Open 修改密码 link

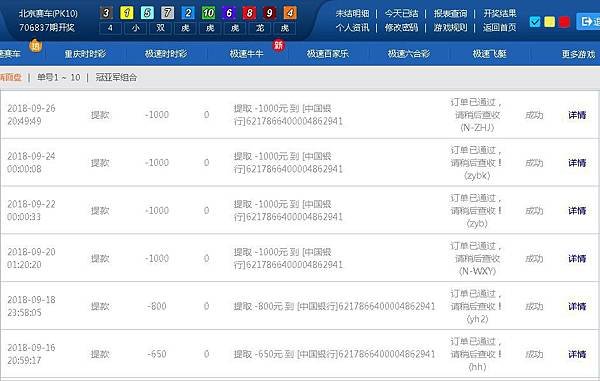(401, 28)
